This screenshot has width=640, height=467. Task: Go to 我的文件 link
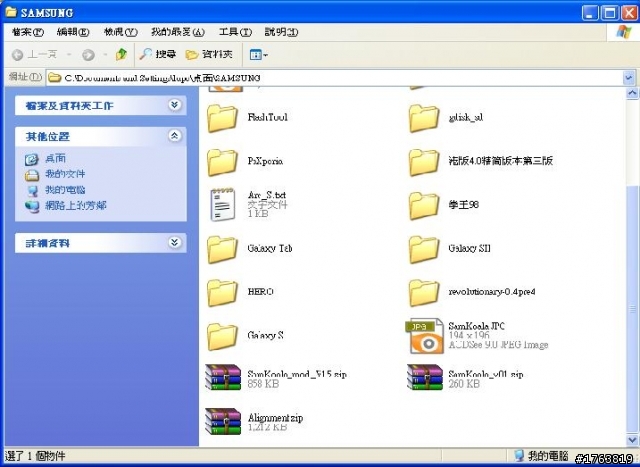point(65,174)
